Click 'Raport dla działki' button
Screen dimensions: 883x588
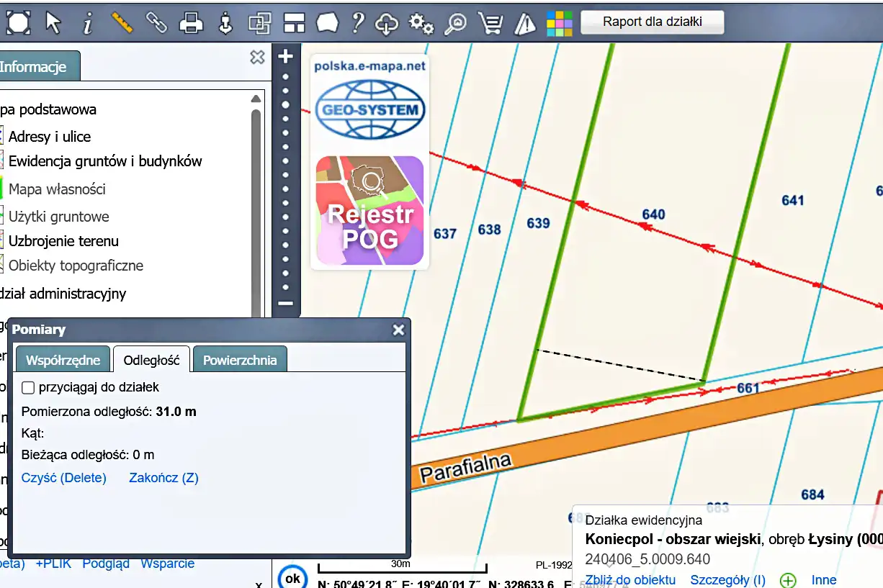[652, 22]
